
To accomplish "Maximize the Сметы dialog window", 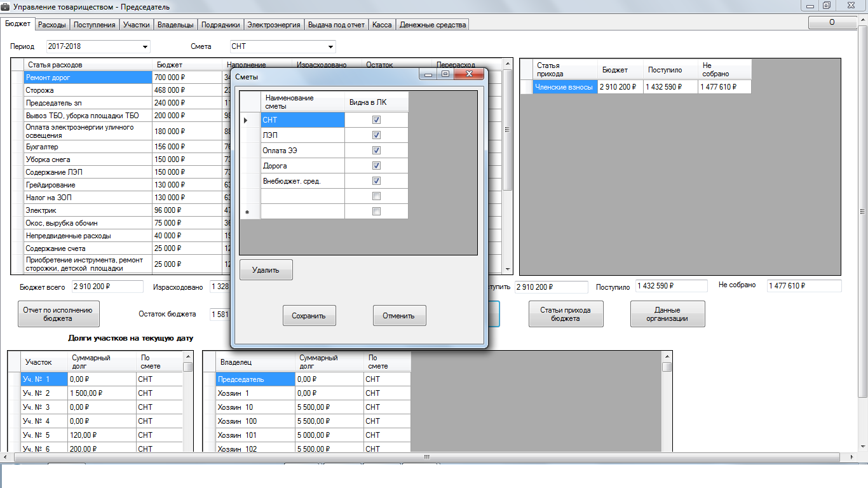I will [445, 74].
